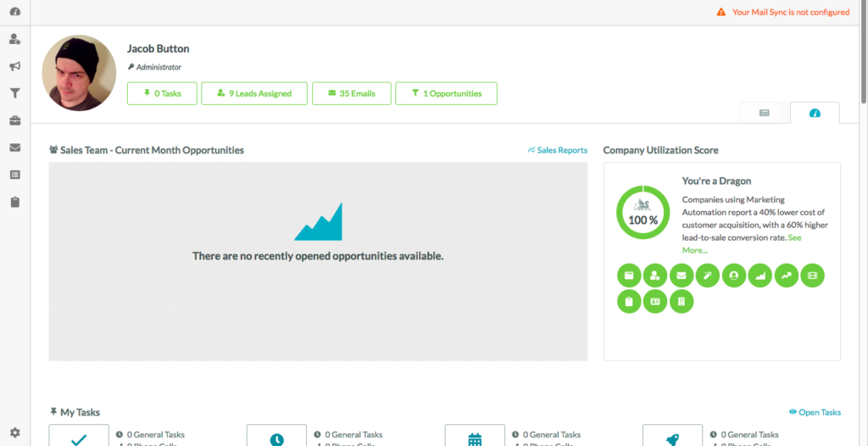Click the megaphone campaigns sidebar icon
The width and height of the screenshot is (868, 446).
click(x=14, y=66)
